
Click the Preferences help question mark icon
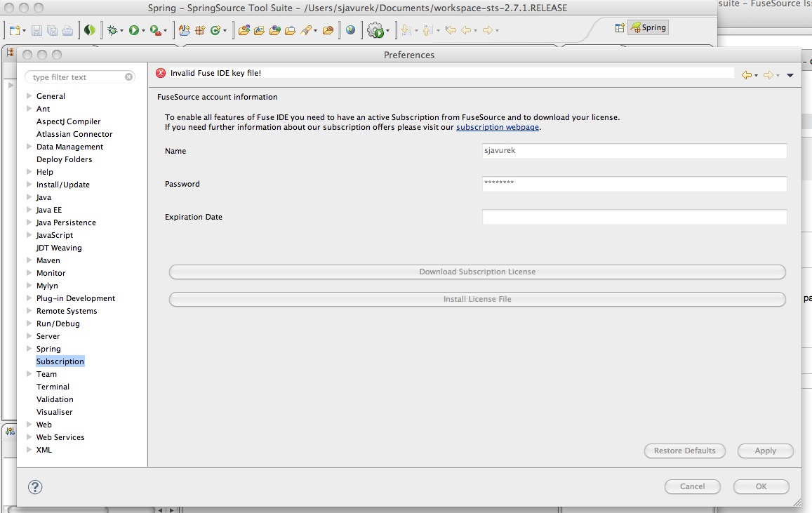point(35,487)
